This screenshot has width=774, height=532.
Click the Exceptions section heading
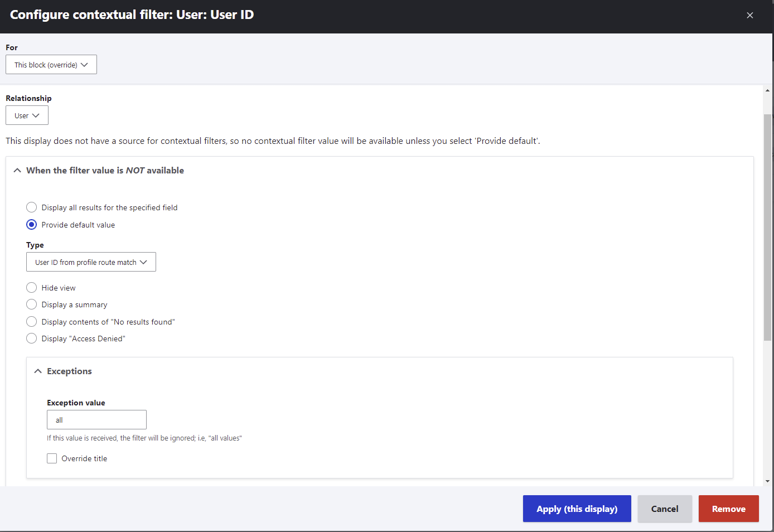coord(69,371)
